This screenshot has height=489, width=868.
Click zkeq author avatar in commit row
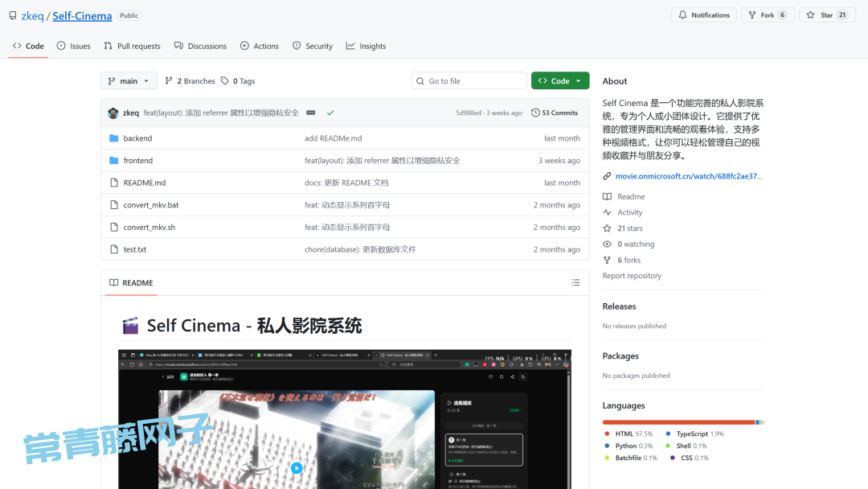point(113,113)
